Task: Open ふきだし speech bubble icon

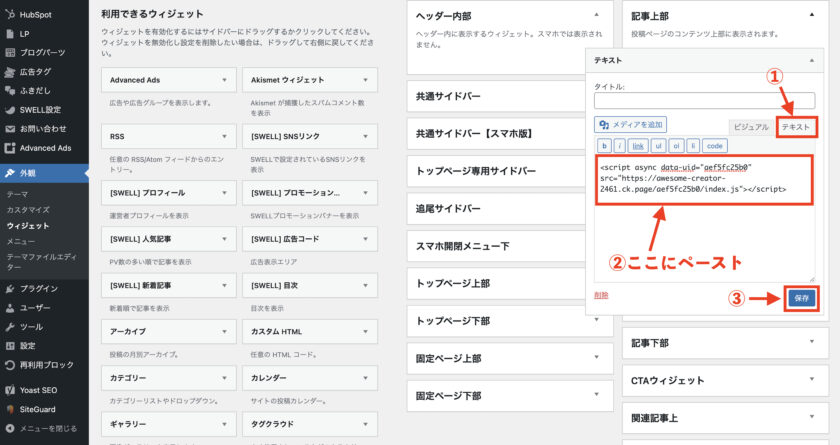Action: point(10,90)
